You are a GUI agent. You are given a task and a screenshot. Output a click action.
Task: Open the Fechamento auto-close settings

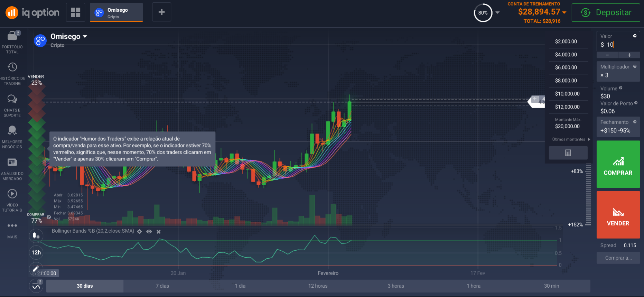click(x=618, y=127)
